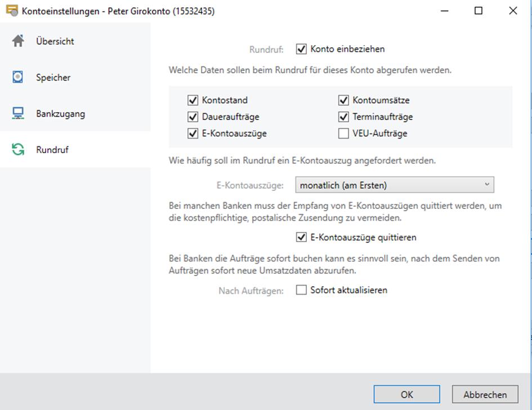Click the green Rundruf refresh icon

click(x=18, y=149)
